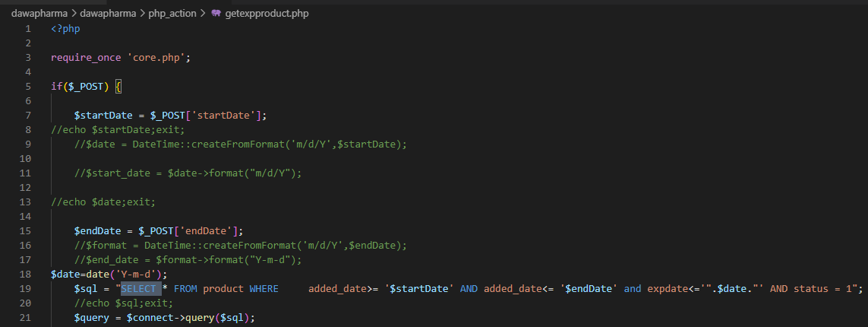Screen dimensions: 868x327
Task: Open the php_action folder breadcrumb
Action: [172, 13]
